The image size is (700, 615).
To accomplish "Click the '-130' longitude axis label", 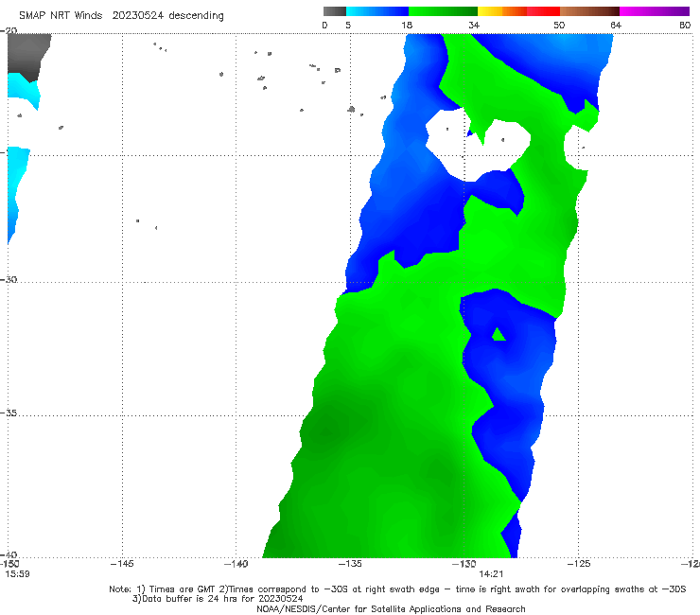I will point(464,564).
